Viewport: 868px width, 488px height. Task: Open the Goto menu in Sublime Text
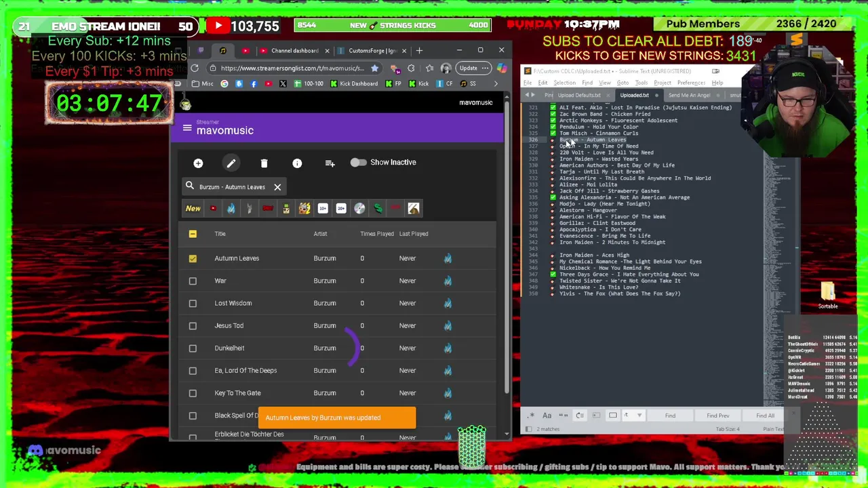[623, 83]
